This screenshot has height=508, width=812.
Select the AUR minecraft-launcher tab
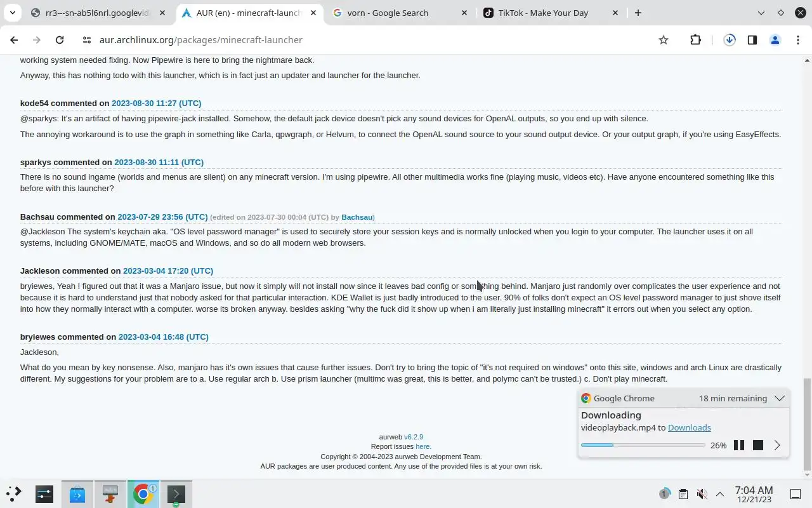[250, 13]
